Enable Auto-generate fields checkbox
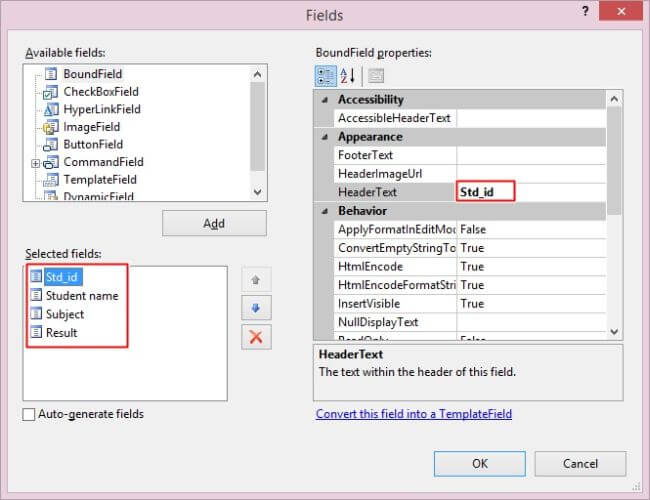650x500 pixels. pyautogui.click(x=29, y=414)
